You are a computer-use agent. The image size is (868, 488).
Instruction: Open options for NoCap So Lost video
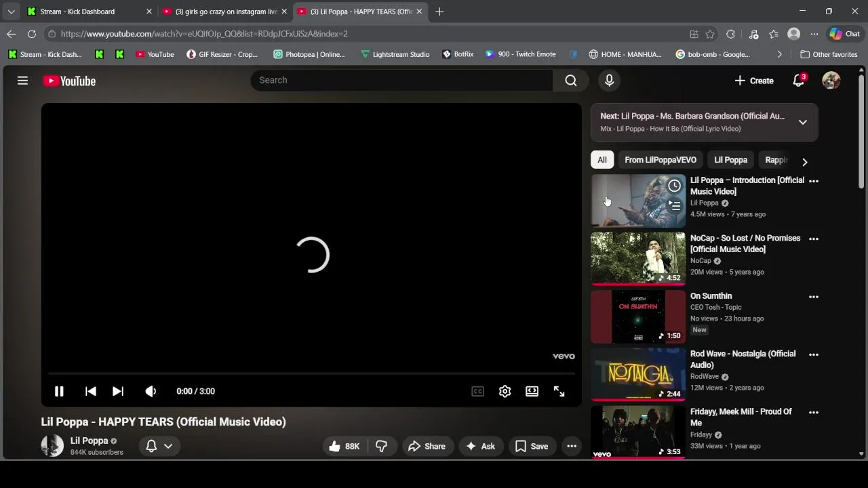[814, 239]
